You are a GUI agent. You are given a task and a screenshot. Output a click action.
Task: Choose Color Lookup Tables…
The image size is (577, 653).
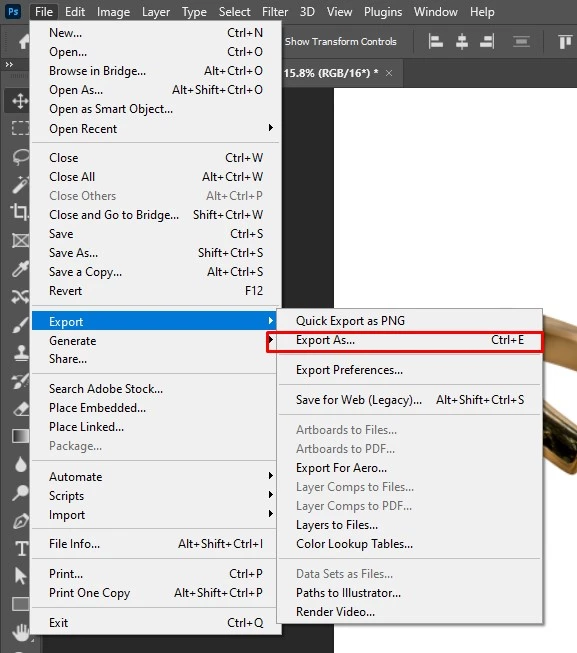(410, 544)
